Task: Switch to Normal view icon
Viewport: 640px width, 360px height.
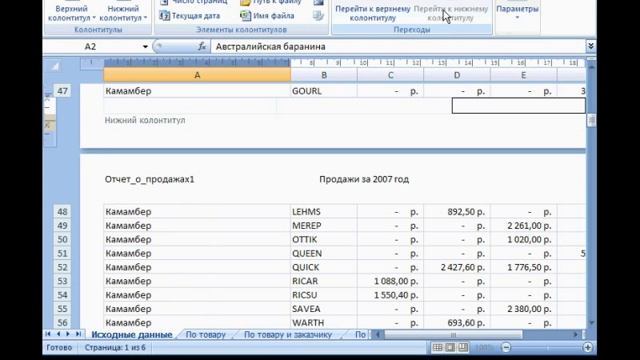Action: click(x=438, y=347)
